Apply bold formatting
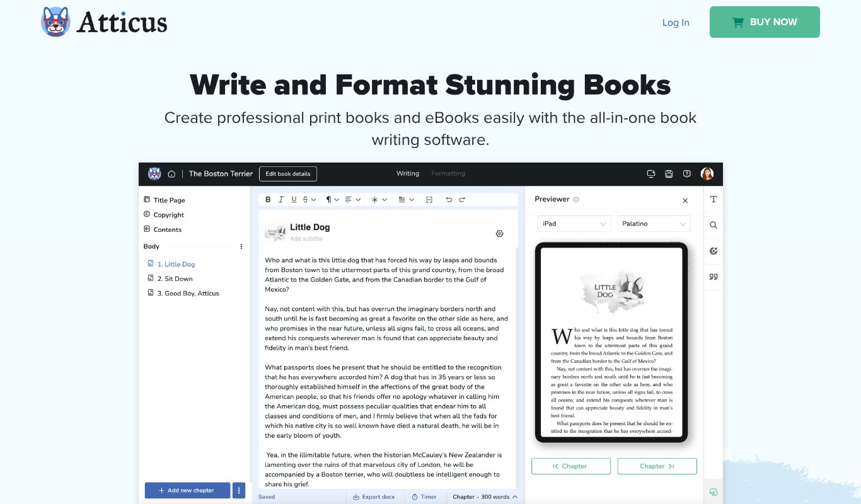 point(268,200)
